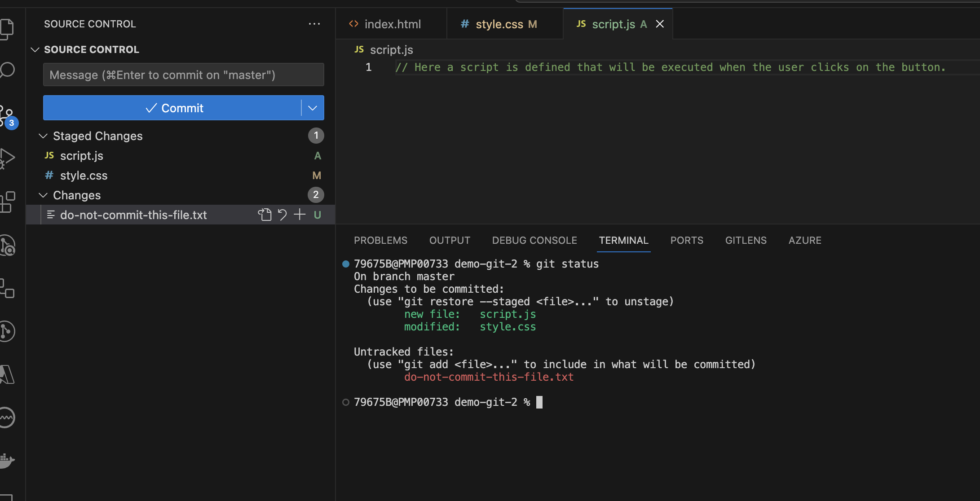The height and width of the screenshot is (501, 980).
Task: Open the PROBLEMS panel tab
Action: 380,240
